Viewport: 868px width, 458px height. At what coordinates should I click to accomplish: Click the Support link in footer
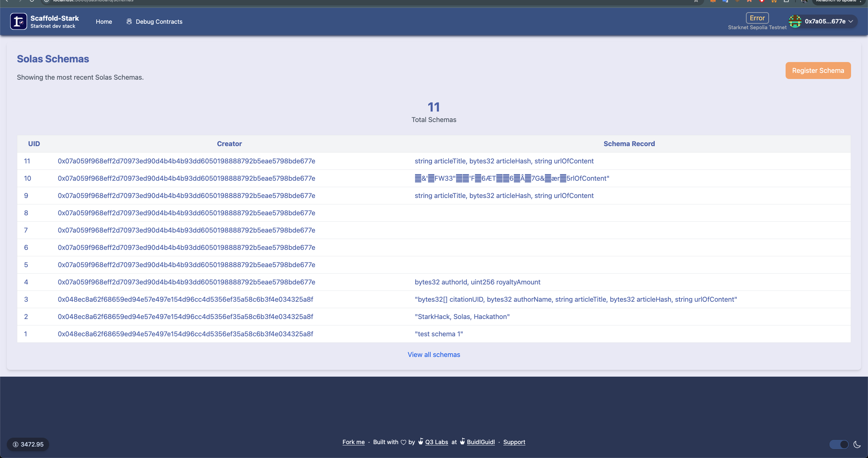(x=514, y=442)
